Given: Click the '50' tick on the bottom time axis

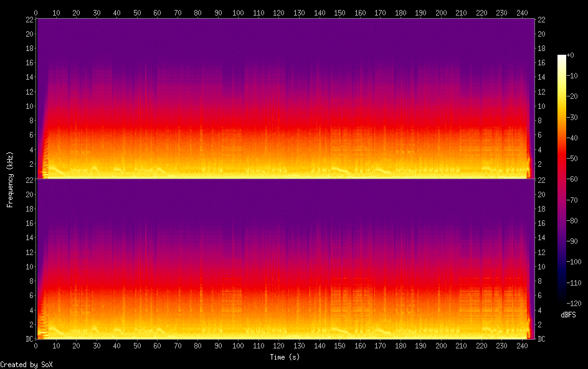Looking at the screenshot, I should coord(137,346).
